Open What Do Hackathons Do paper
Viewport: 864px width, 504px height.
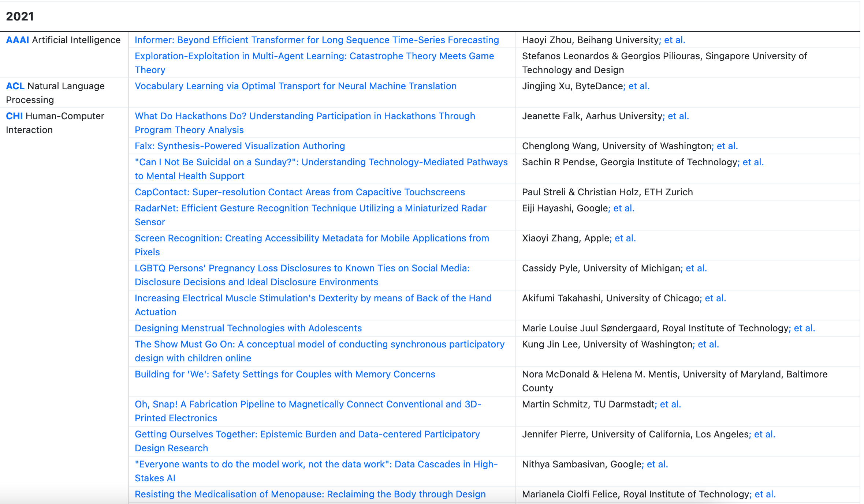pos(305,123)
